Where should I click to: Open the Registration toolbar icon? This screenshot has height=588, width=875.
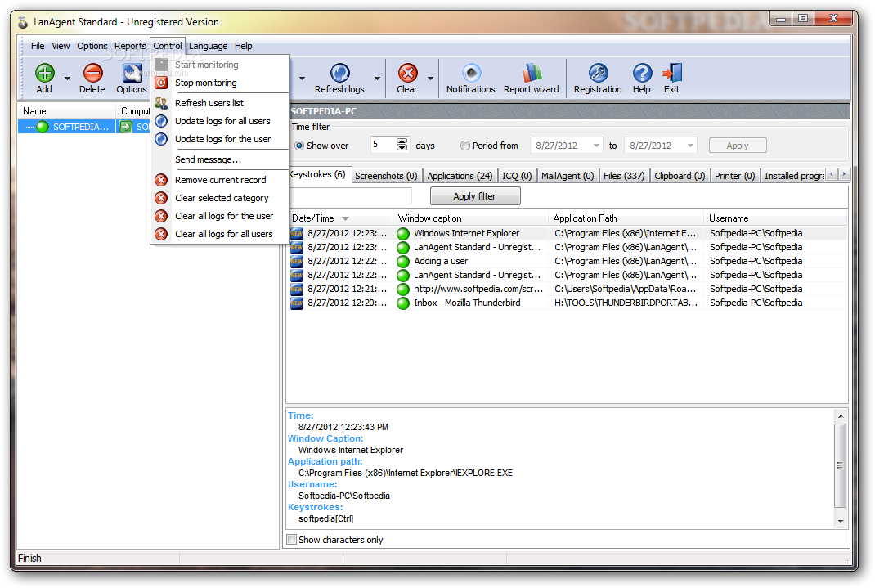tap(598, 78)
